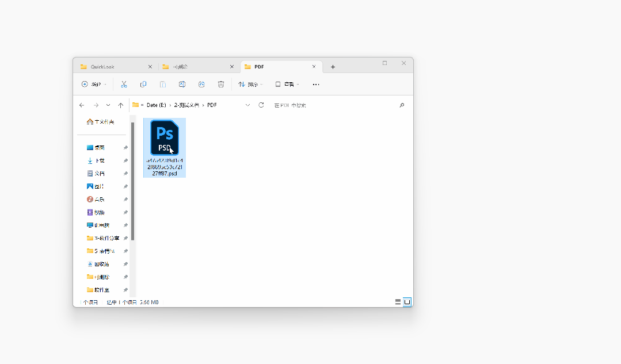The width and height of the screenshot is (621, 364).
Task: Click the Date (E:) breadcrumb
Action: [x=157, y=105]
